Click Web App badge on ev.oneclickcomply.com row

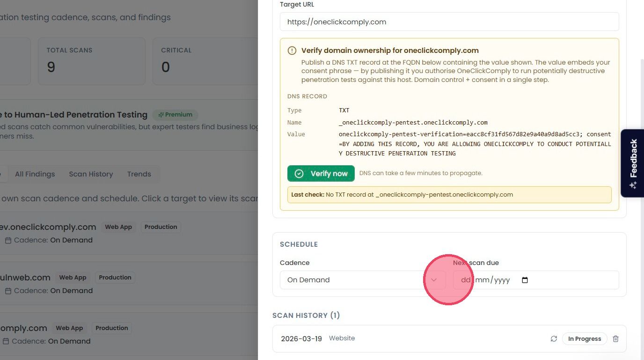pos(118,227)
